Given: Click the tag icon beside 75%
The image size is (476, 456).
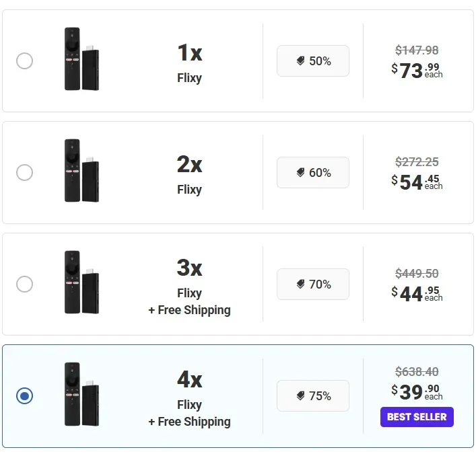Looking at the screenshot, I should tap(301, 396).
